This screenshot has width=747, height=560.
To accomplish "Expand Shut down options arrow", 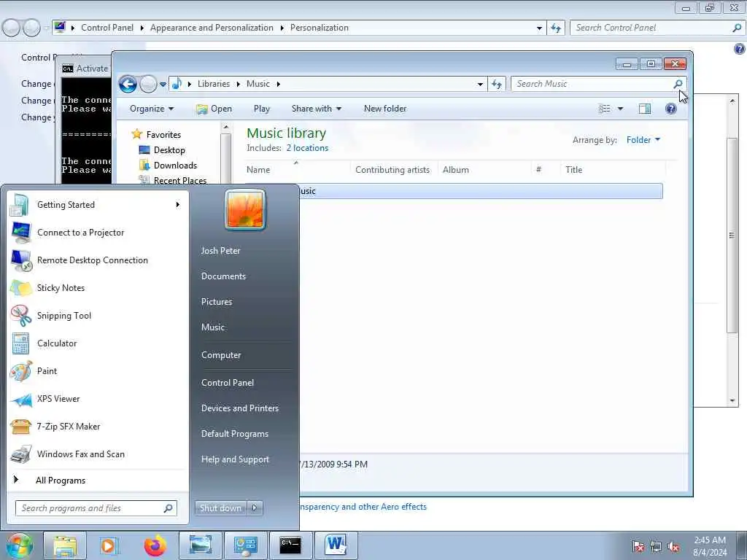I will click(255, 508).
